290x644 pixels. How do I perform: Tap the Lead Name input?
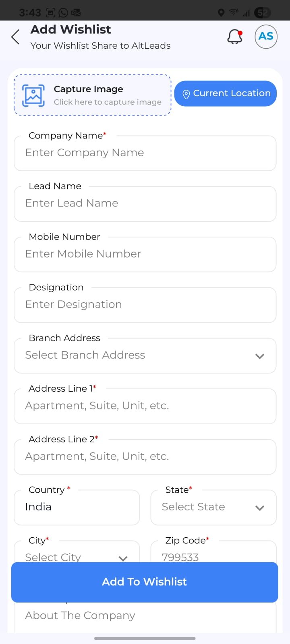pyautogui.click(x=145, y=204)
